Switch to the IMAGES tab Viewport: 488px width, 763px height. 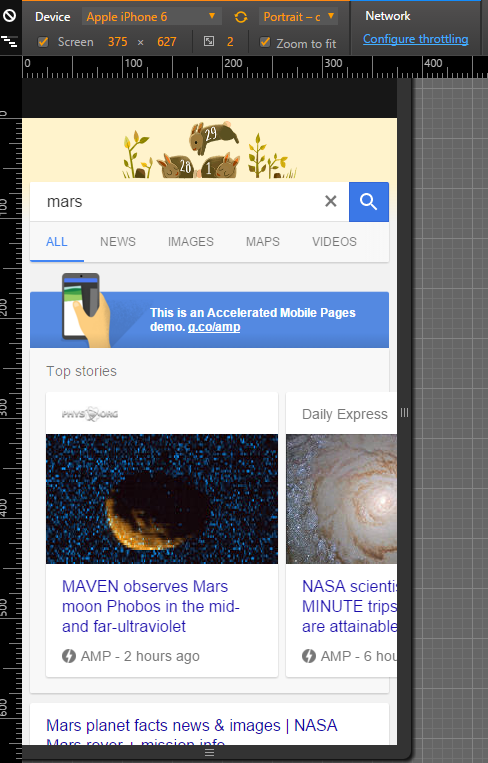pyautogui.click(x=191, y=241)
